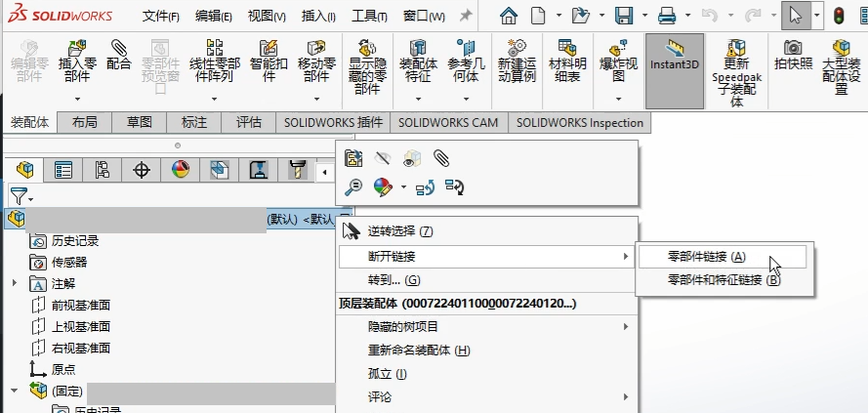Open dropdown arrow under 线性零部件阵列
The width and height of the screenshot is (868, 413).
point(215,100)
